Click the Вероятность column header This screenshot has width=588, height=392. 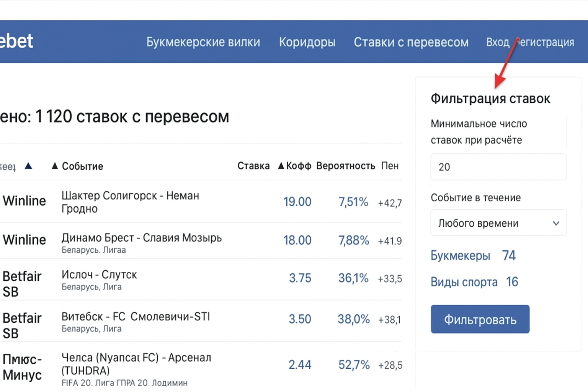pos(346,165)
